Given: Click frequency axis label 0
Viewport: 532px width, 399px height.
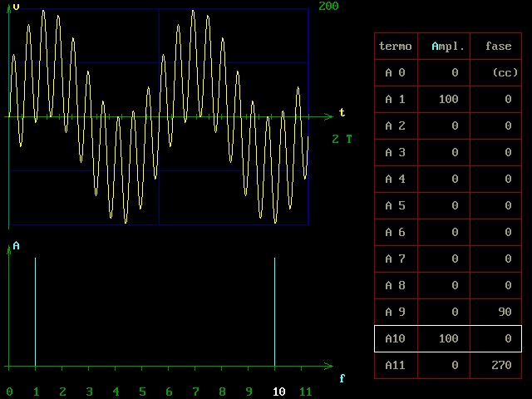Looking at the screenshot, I should [9, 392].
